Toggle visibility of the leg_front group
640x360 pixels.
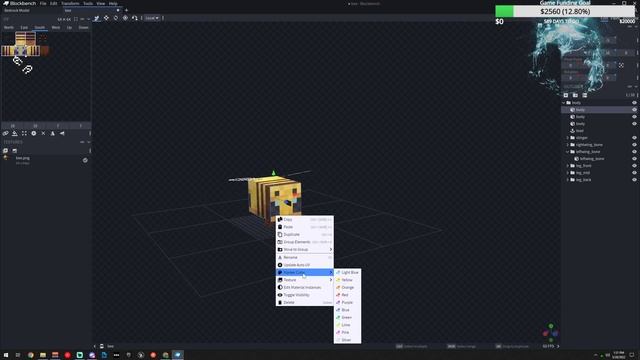(634, 166)
